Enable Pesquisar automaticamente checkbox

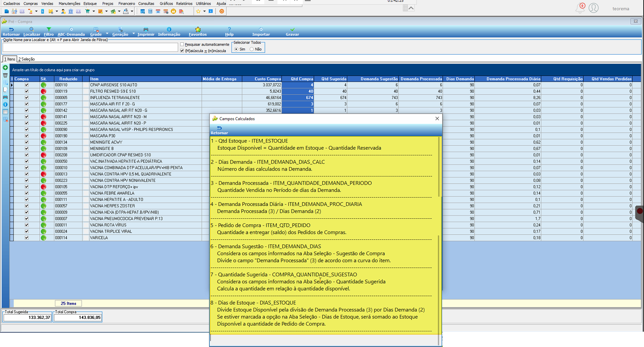pos(182,45)
